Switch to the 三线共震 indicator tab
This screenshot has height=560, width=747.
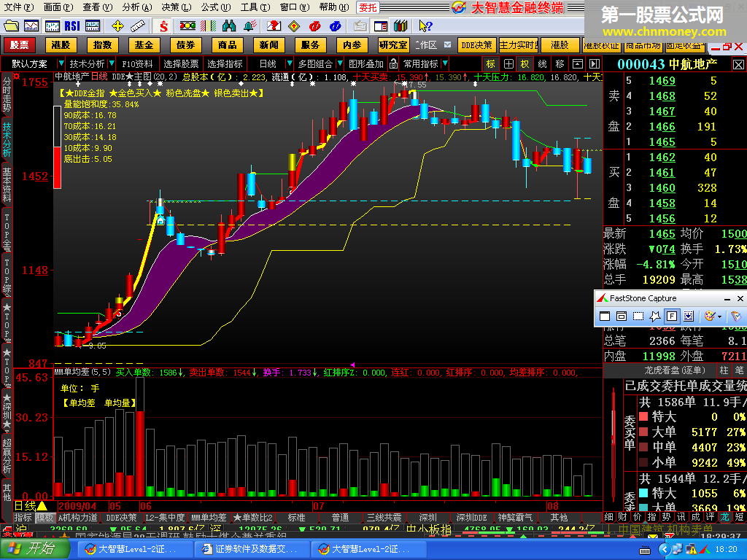[x=384, y=518]
